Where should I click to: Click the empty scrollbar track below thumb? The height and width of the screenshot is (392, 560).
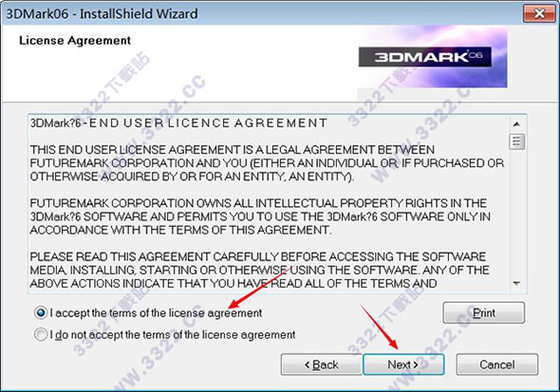[x=516, y=213]
